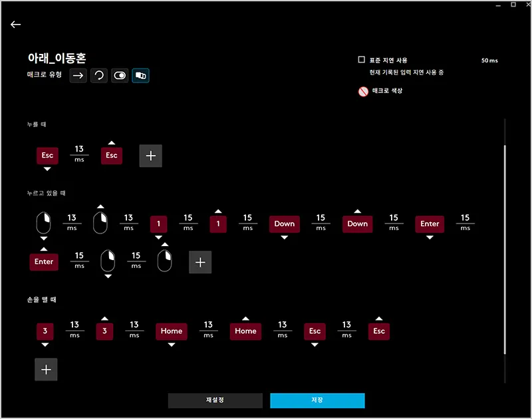Add a step under 손을 뗄 때

point(46,370)
